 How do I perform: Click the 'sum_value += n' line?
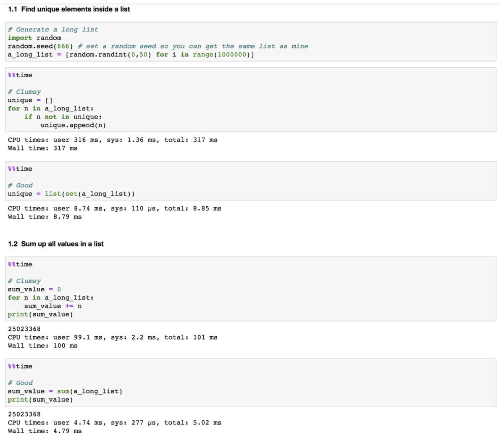tap(53, 306)
